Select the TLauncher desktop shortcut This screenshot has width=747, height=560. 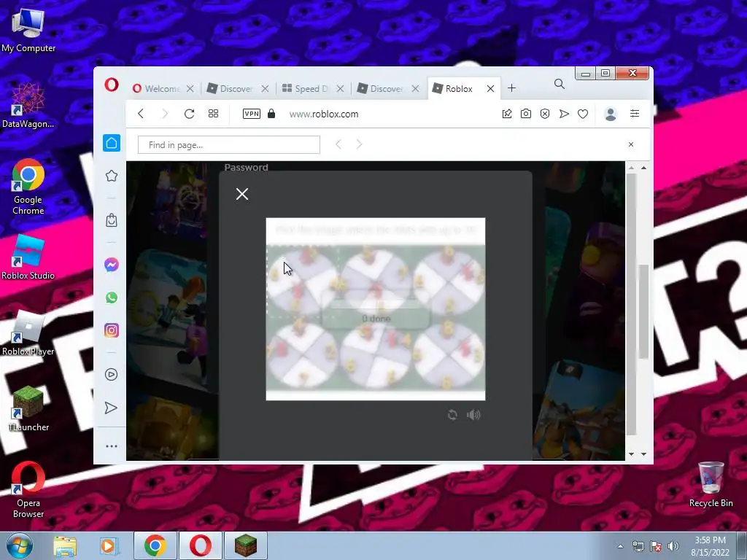point(28,409)
